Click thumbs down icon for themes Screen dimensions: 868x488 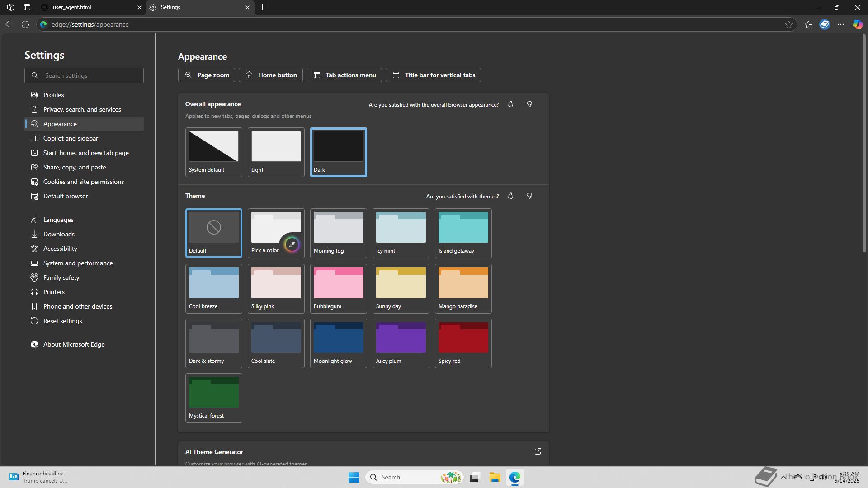tap(529, 196)
